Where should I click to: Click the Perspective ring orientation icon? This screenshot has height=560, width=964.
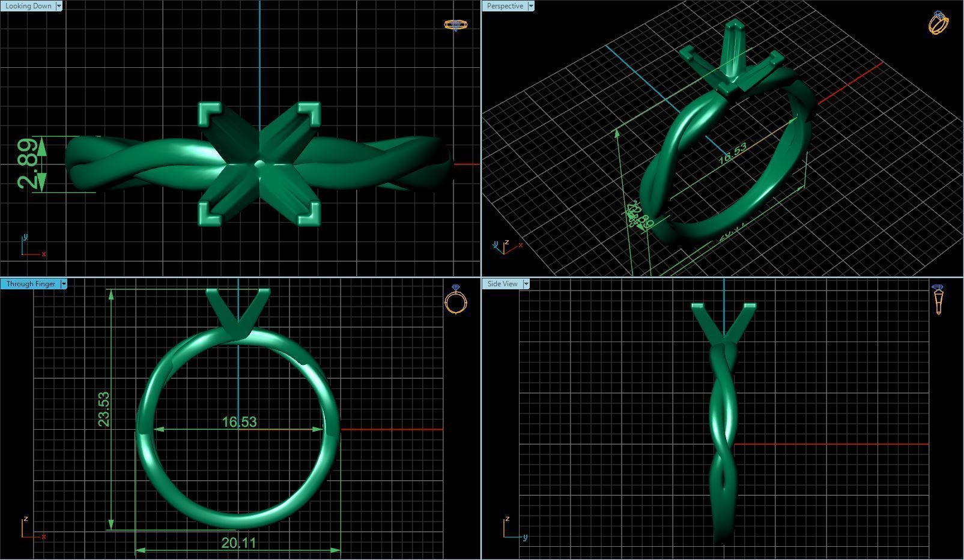pyautogui.click(x=938, y=23)
